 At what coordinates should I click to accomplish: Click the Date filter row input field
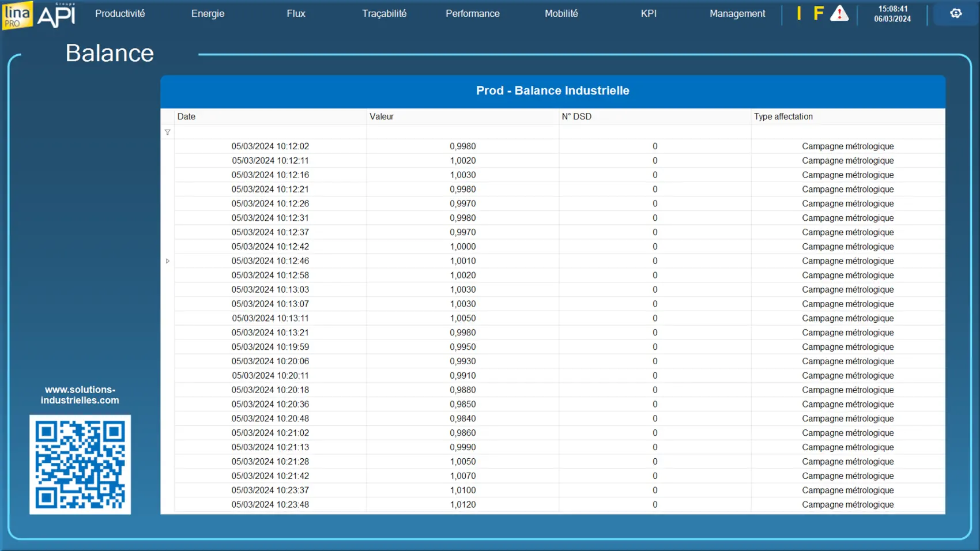click(x=270, y=132)
